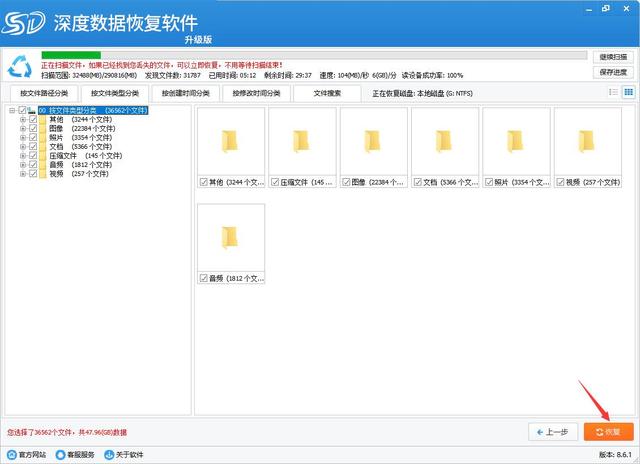Select the large folder thumbnail for 其他
This screenshot has height=464, width=640.
[x=231, y=141]
